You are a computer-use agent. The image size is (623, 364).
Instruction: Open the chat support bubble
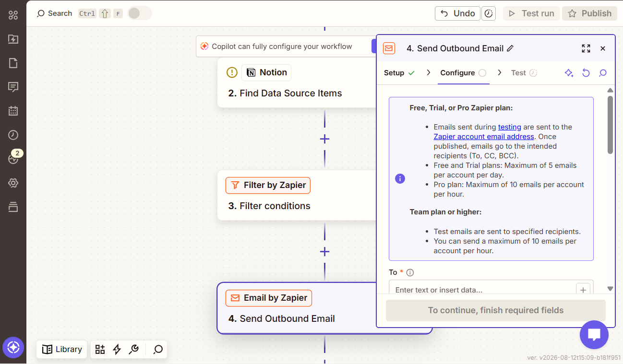coord(594,335)
